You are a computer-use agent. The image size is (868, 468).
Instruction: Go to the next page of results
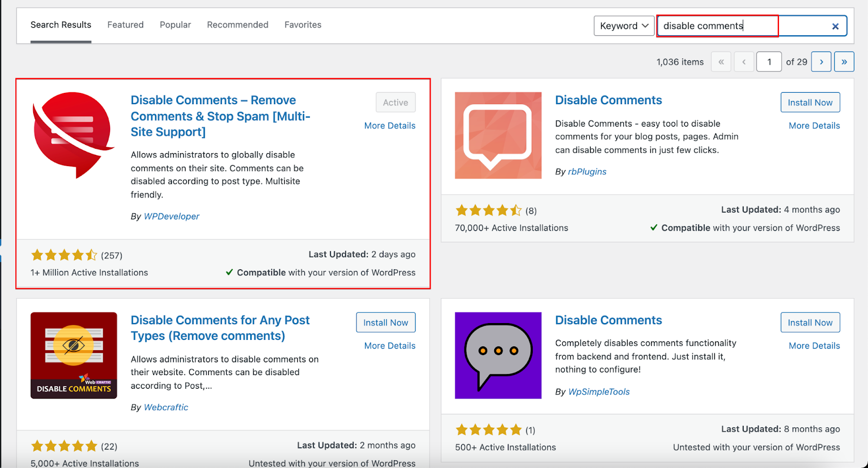821,62
